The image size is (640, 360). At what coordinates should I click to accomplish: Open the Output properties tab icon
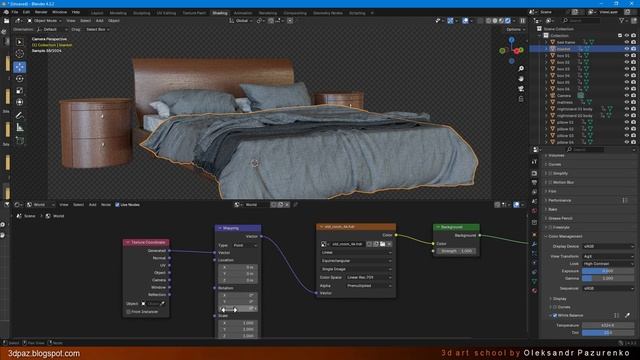(x=534, y=183)
